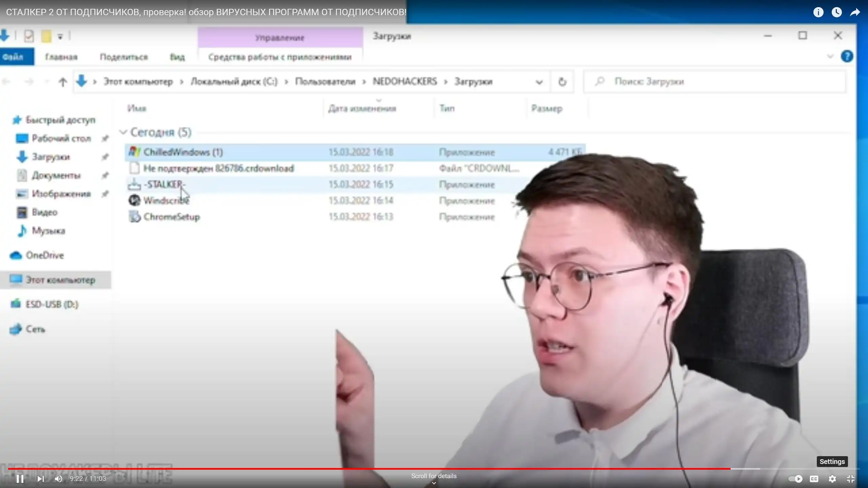Expand the Explorer ribbon chevron
The image size is (868, 488).
click(830, 56)
